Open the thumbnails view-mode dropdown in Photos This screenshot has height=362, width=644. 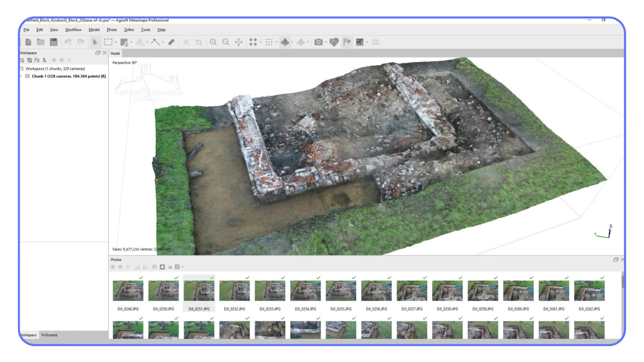pos(182,267)
